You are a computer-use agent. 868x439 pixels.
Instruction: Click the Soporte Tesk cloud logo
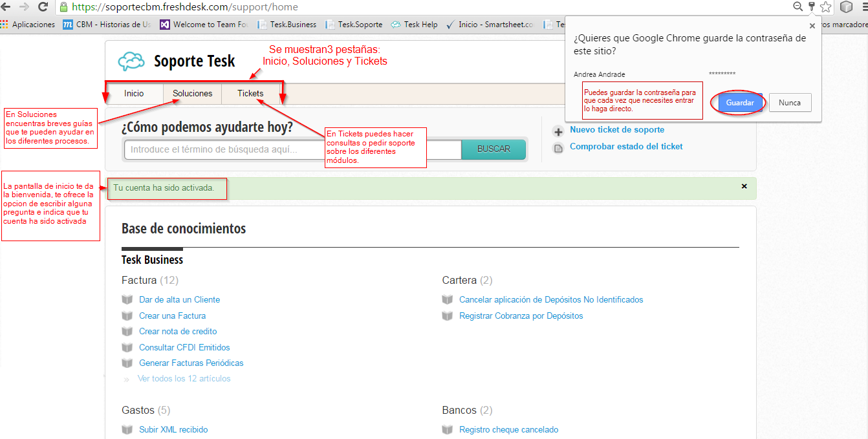(131, 61)
